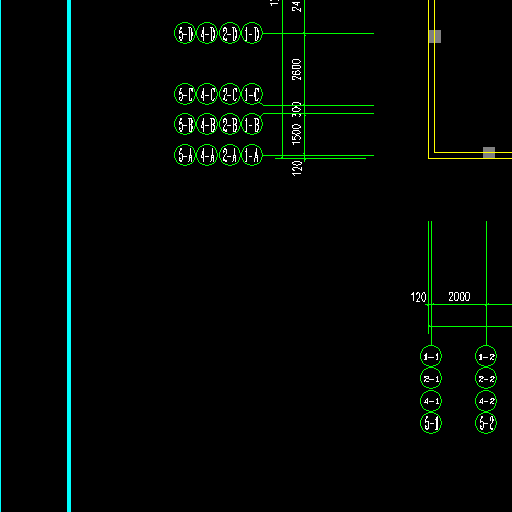Click the 1500 dimension label
Viewport: 512px width, 512px height.
[x=296, y=134]
